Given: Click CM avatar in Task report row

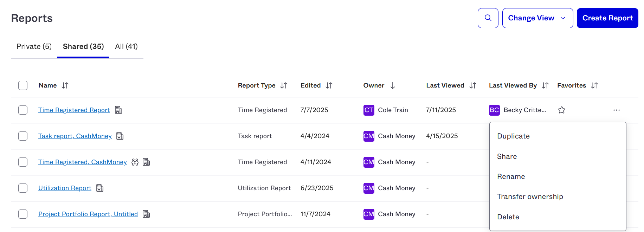Looking at the screenshot, I should 369,136.
